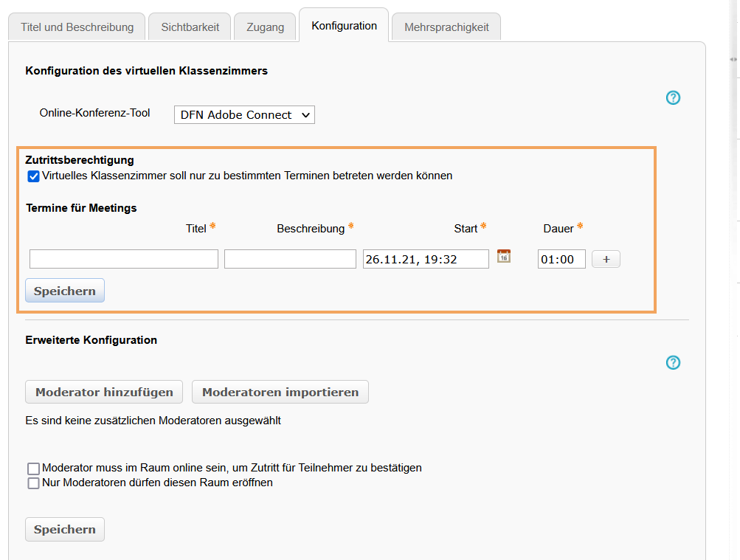Open the Zugang tab
Viewport: 740px width, 560px height.
(264, 27)
